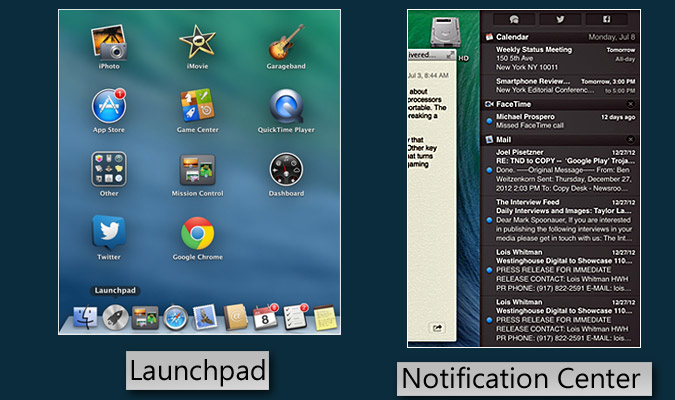The width and height of the screenshot is (675, 400).
Task: Click the Facebook post button in Notification Center
Action: coord(607,19)
